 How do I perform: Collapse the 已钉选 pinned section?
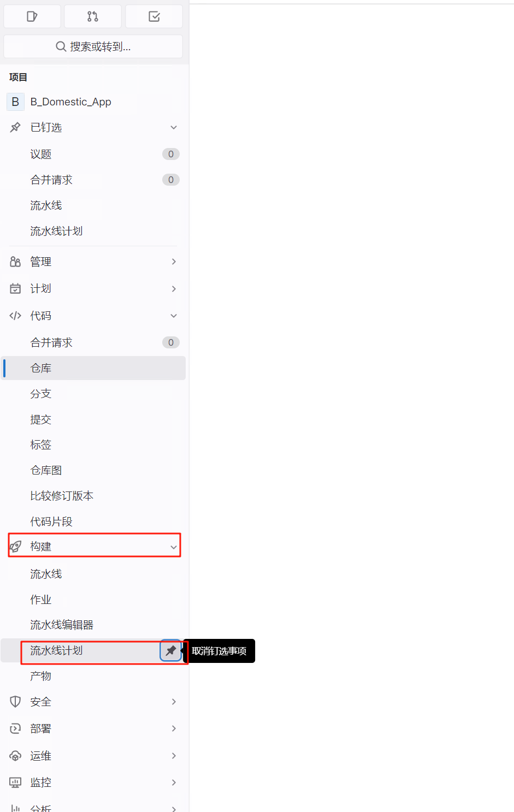coord(174,127)
